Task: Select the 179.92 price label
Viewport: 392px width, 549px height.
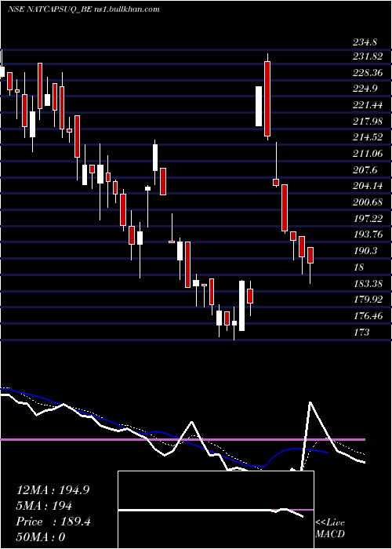Action: click(368, 300)
